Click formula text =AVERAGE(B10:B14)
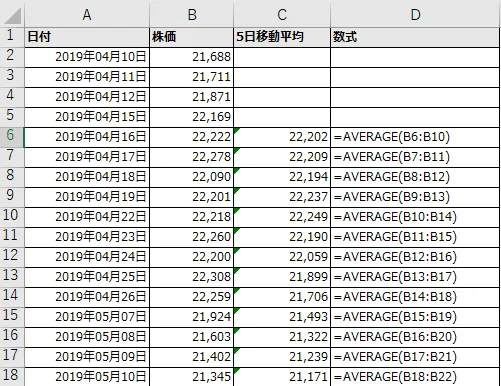501x386 pixels. (395, 217)
